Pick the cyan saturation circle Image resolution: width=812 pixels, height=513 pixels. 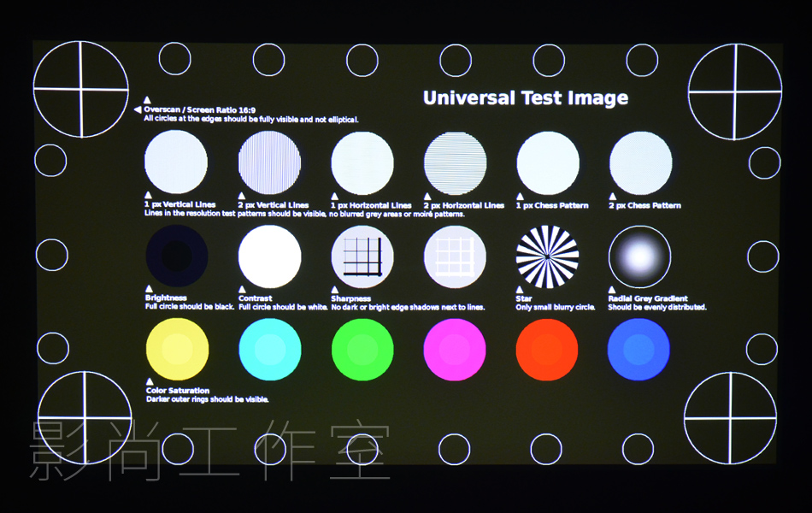[270, 349]
